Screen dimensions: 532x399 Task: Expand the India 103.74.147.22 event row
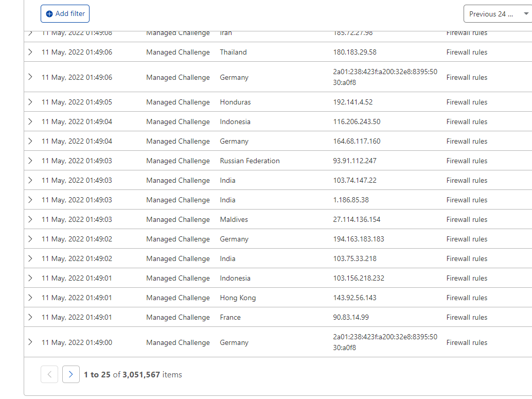point(30,180)
